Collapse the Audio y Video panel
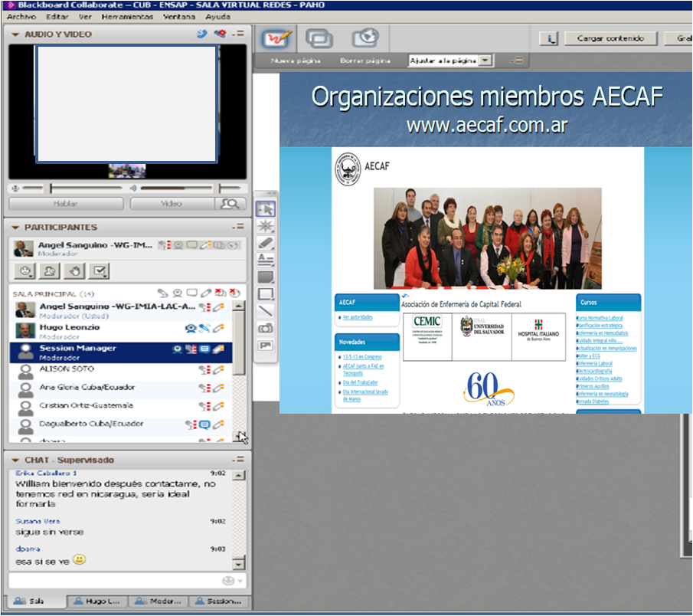 click(x=15, y=34)
